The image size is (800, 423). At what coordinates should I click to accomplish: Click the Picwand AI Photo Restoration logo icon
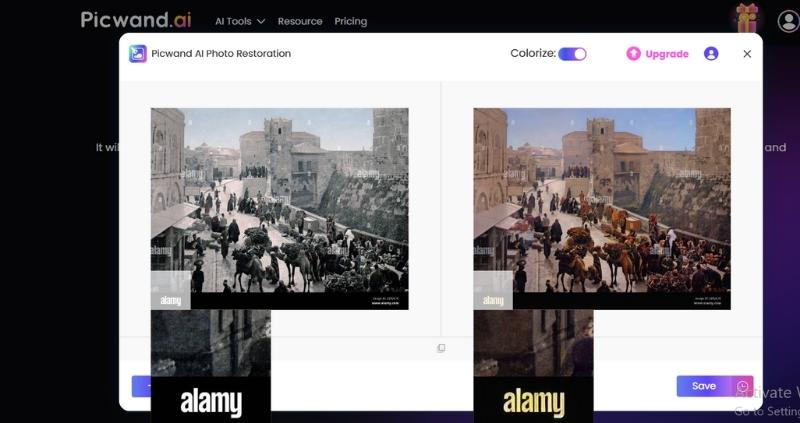[x=138, y=54]
